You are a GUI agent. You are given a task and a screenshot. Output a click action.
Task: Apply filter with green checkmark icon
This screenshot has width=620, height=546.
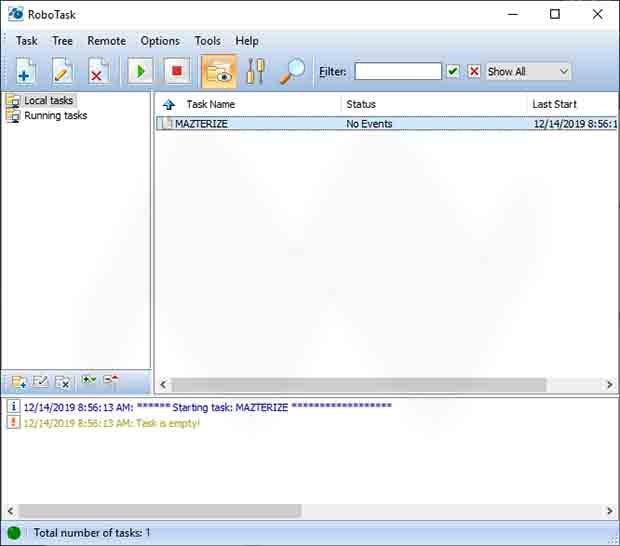[453, 72]
